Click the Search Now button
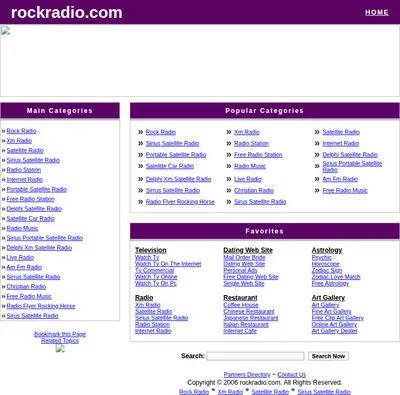This screenshot has width=400, height=395. pos(328,356)
